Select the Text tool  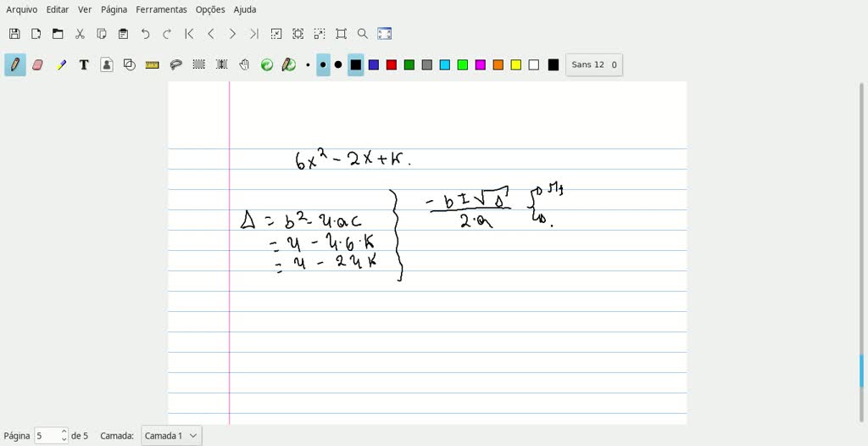click(84, 64)
